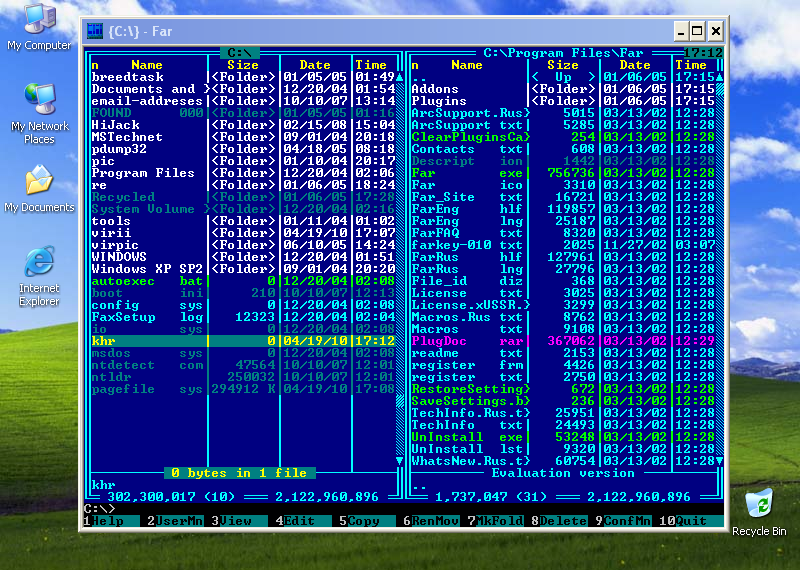
Task: Select pagefile sys file
Action: coord(243,389)
